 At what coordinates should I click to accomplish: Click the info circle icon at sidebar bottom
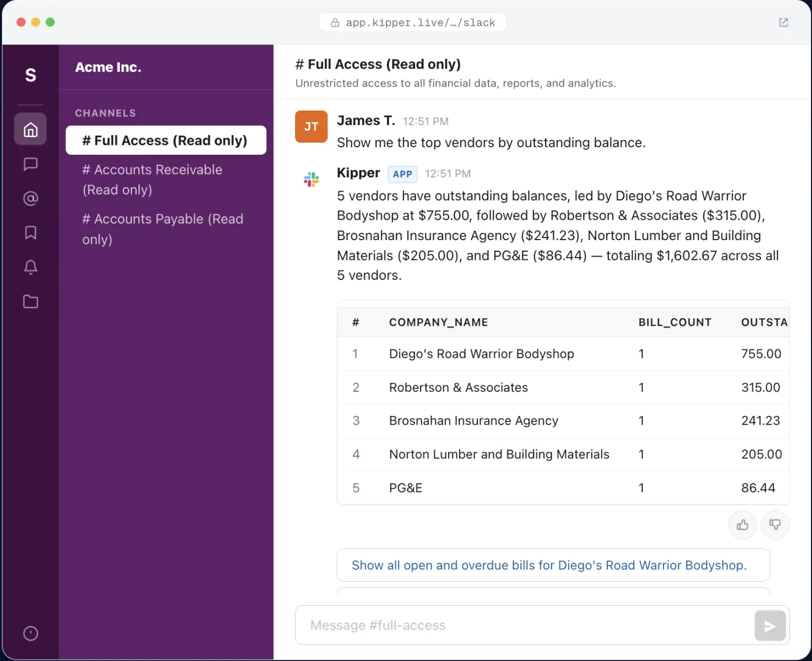tap(31, 633)
